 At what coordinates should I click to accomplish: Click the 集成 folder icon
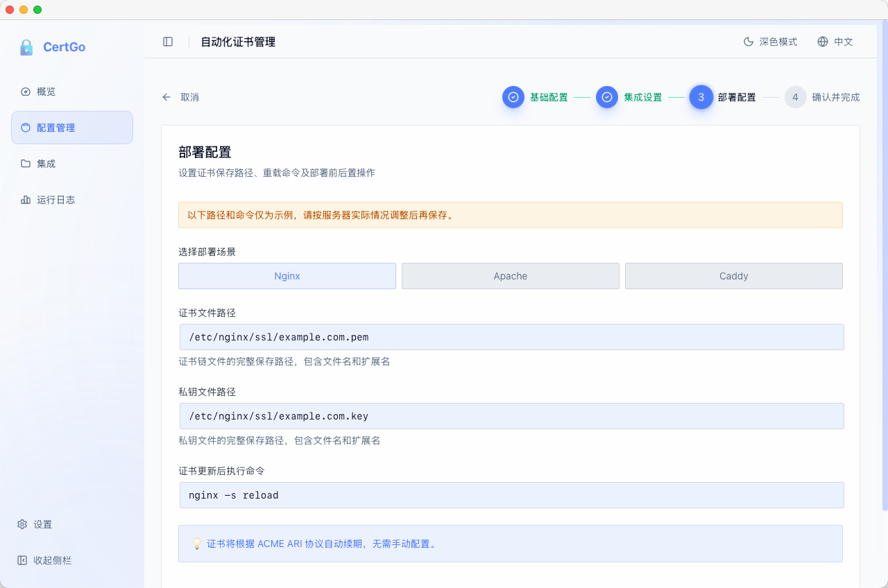tap(26, 164)
